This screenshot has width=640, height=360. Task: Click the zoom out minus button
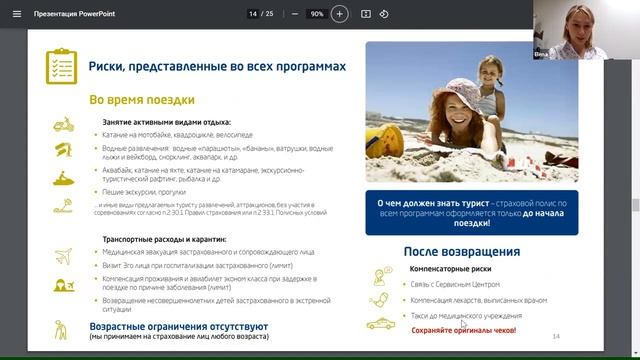click(x=295, y=14)
